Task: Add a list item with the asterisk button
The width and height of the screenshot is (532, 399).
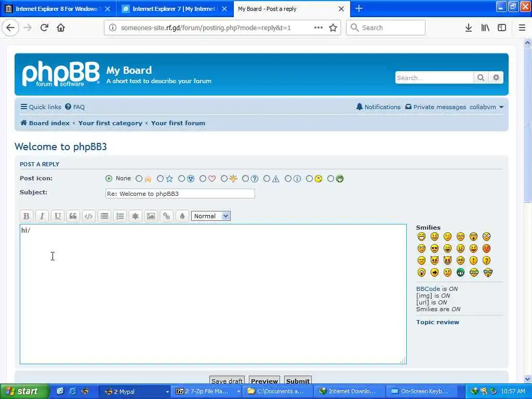Action: click(136, 216)
